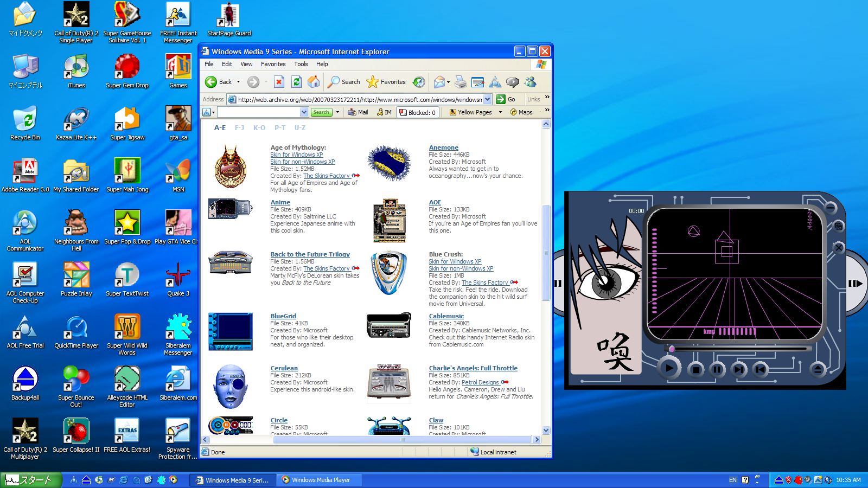868x488 pixels.
Task: Open the Print icon on the toolbar
Action: (461, 82)
